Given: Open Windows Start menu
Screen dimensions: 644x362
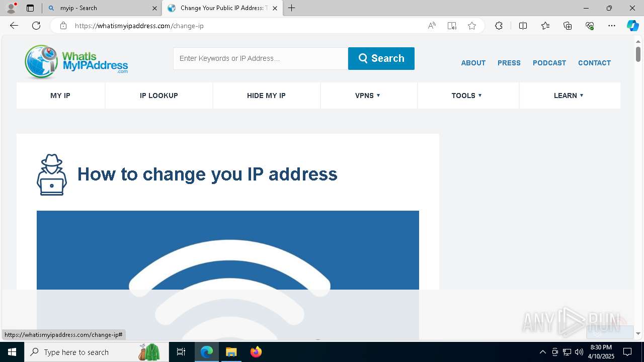Looking at the screenshot, I should coord(12,352).
